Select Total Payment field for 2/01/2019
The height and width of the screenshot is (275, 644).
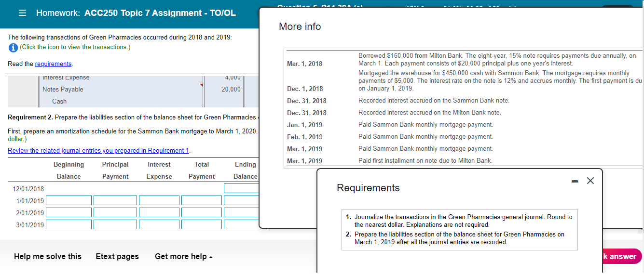[202, 212]
